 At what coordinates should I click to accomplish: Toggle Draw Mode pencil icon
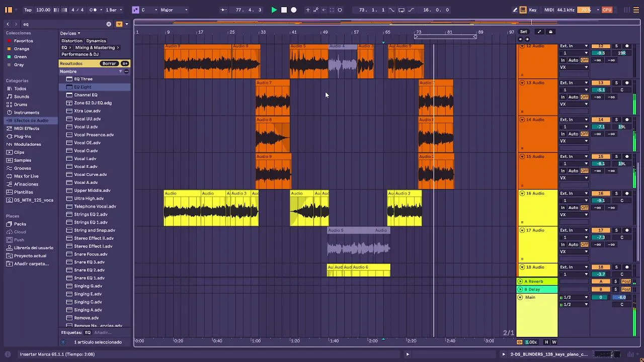(x=515, y=10)
